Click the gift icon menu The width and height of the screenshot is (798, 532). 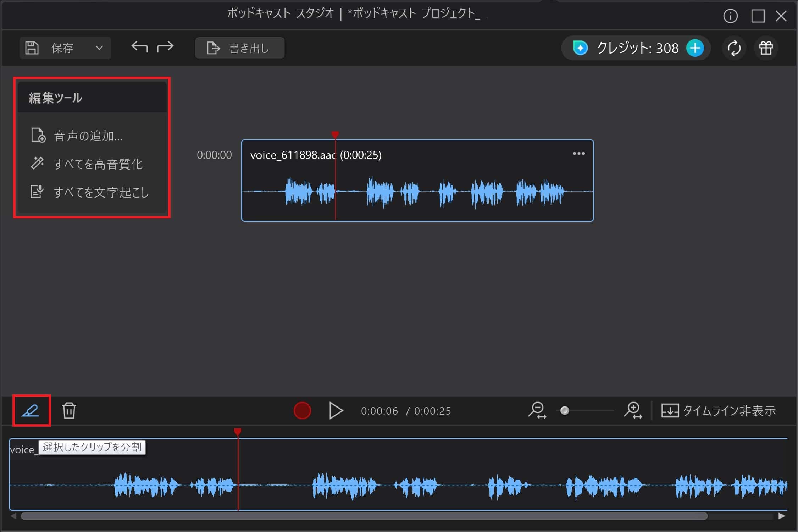(766, 48)
